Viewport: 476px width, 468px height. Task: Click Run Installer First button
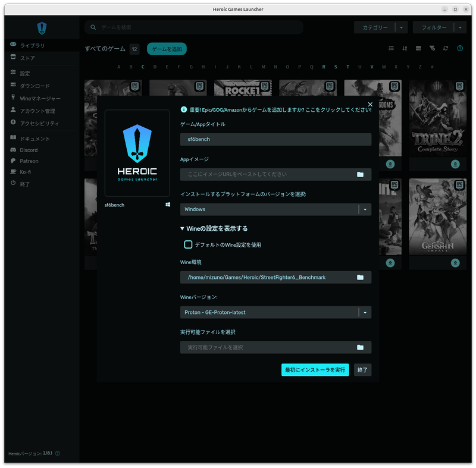click(315, 370)
